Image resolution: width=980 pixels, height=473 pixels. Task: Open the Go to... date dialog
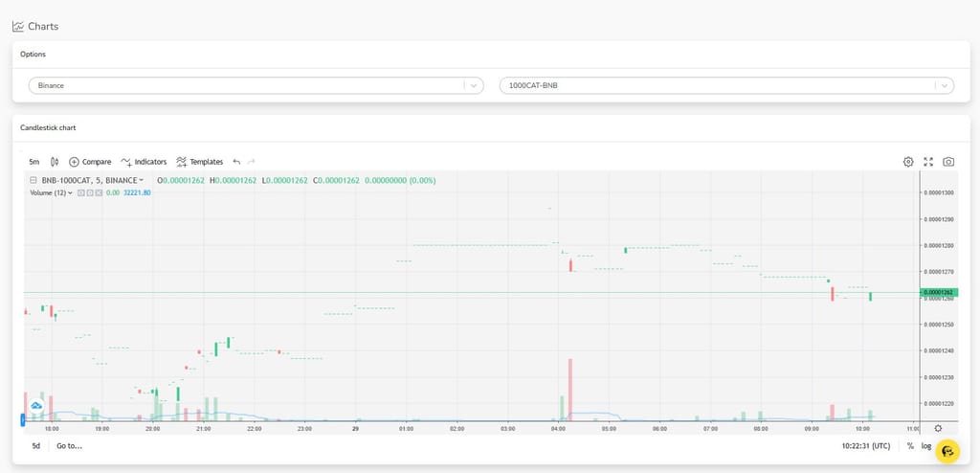tap(69, 446)
